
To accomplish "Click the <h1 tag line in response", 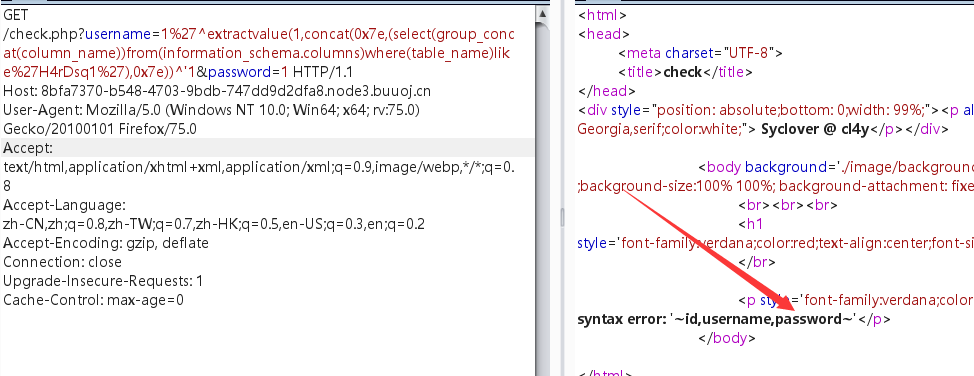I will point(750,224).
